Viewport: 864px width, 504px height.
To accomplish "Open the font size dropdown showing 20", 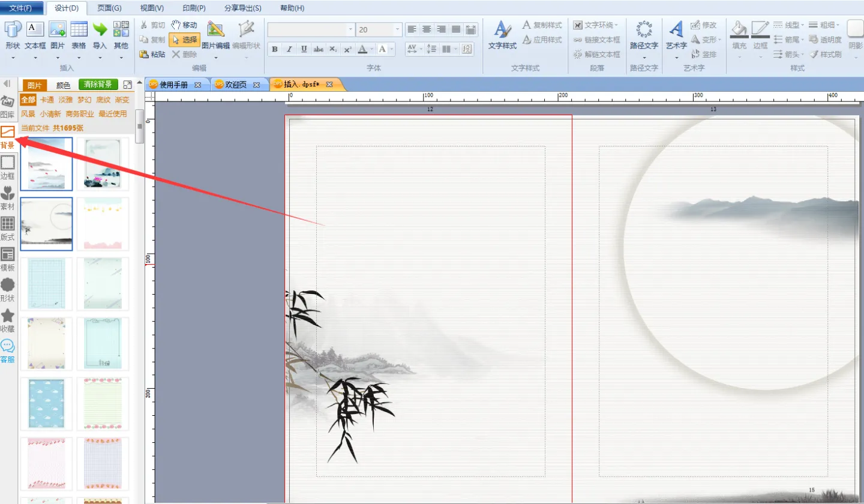I will tap(397, 29).
